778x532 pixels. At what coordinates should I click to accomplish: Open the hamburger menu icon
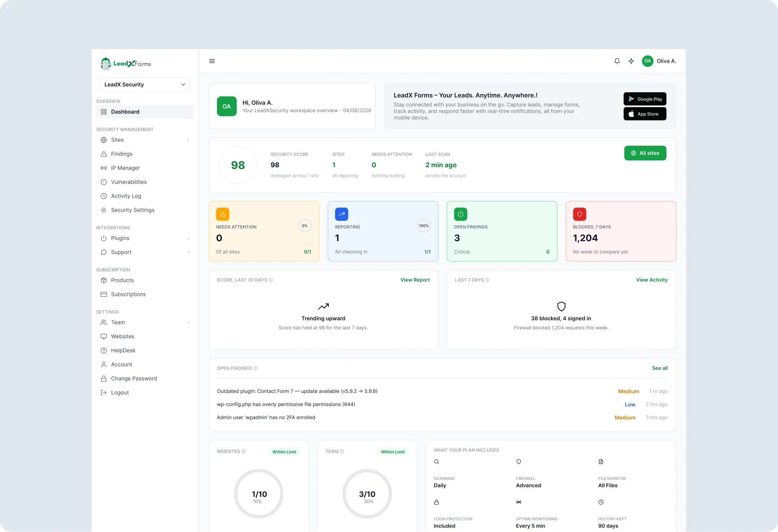212,61
